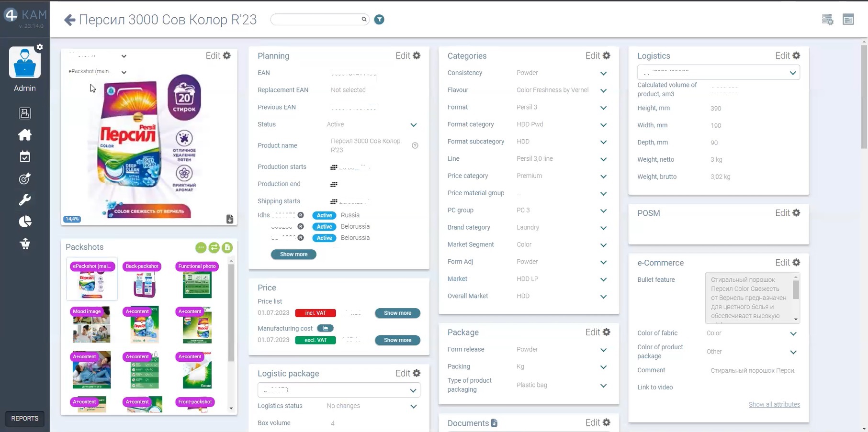
Task: Click the incl. VAT red tag
Action: (x=316, y=313)
